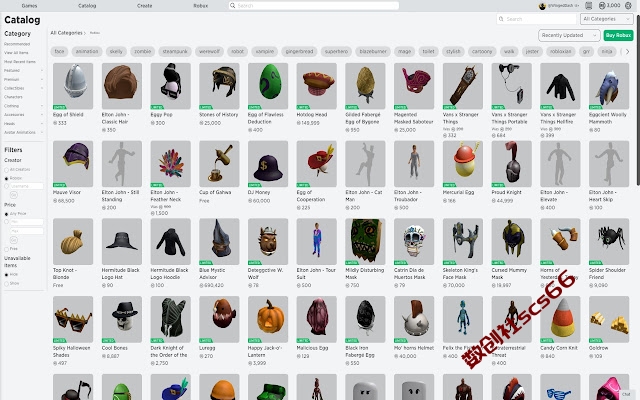
Task: Open Spiky Halloween Shades item image
Action: (73, 320)
